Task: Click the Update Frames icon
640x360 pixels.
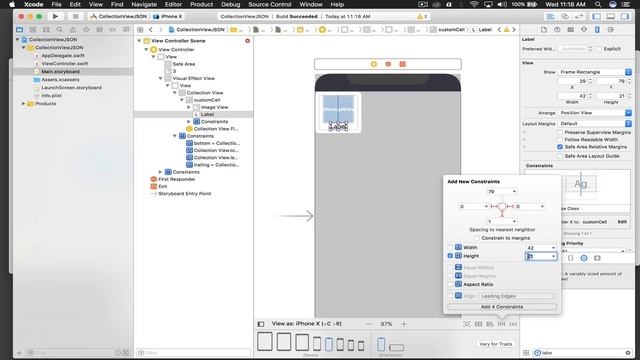Action: tap(467, 324)
